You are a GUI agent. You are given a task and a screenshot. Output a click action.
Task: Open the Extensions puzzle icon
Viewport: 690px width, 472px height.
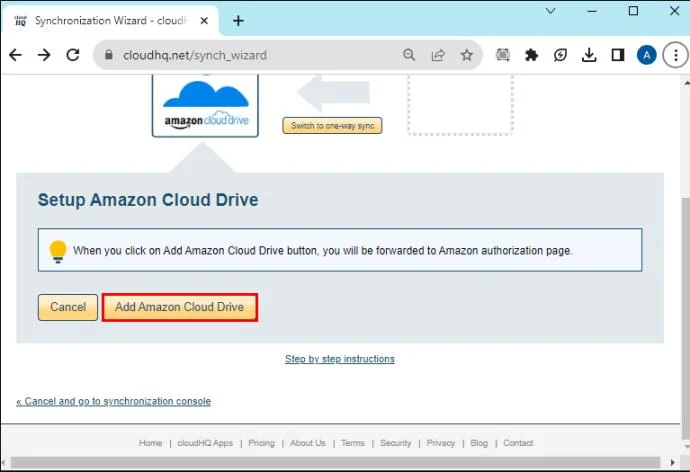531,55
